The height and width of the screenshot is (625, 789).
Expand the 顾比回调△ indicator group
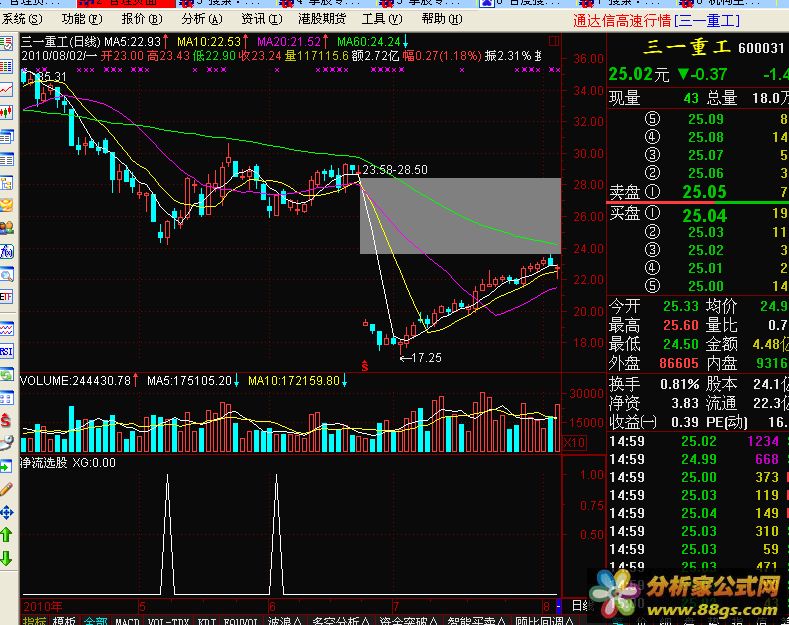point(544,620)
